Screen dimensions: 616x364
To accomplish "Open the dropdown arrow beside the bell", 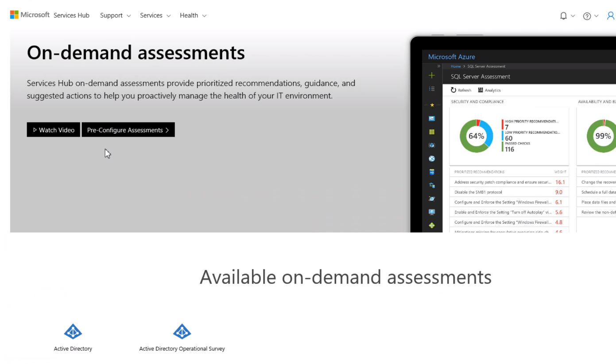I will pyautogui.click(x=573, y=16).
